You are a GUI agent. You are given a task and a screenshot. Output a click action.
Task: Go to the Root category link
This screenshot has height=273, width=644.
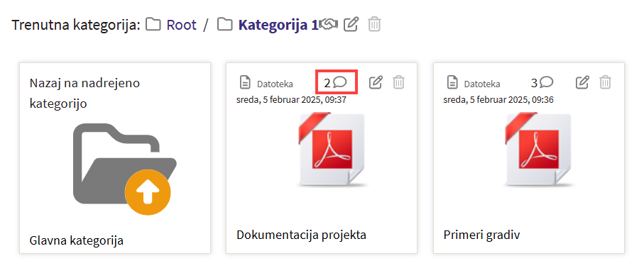(182, 26)
